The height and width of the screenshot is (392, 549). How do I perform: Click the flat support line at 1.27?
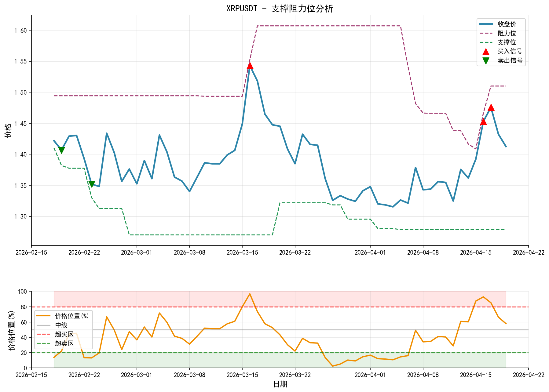[201, 235]
